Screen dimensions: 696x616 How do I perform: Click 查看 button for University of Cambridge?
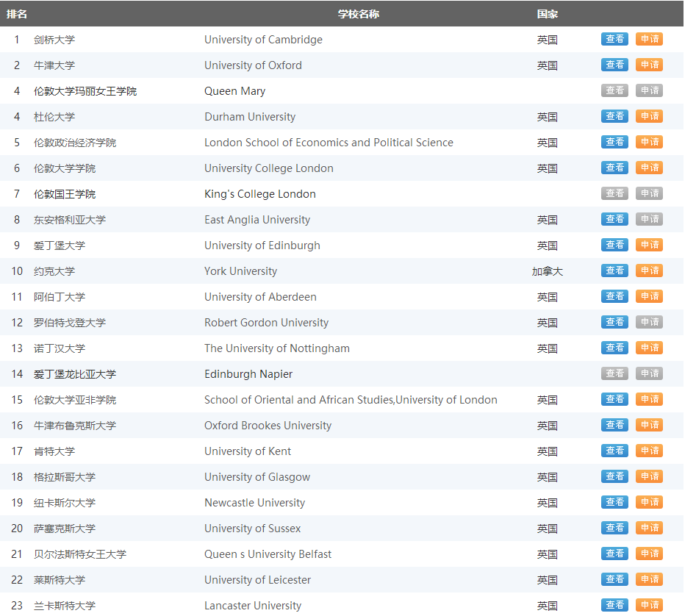(614, 39)
